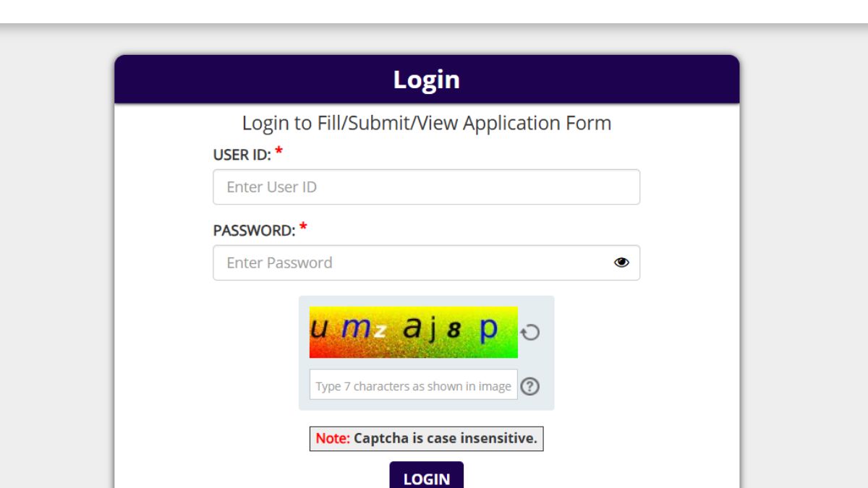
Task: Click the blue letter 'm' in the captcha
Action: (355, 330)
